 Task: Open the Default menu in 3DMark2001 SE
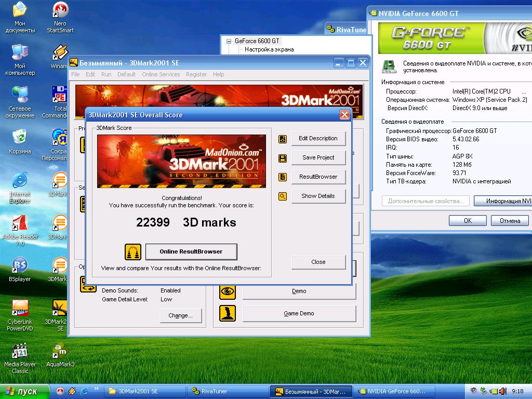pos(126,74)
